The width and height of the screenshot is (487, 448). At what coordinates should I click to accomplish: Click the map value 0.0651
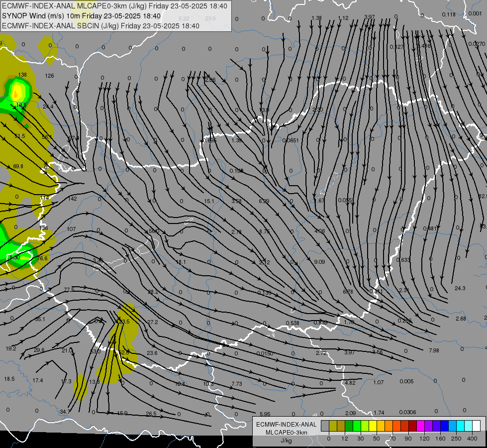tap(291, 140)
